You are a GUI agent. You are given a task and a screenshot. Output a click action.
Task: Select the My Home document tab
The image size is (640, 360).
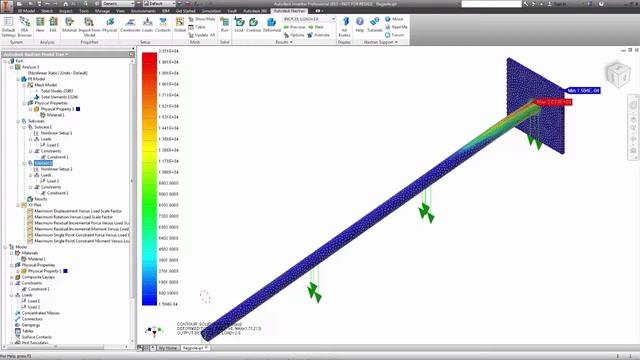click(168, 348)
